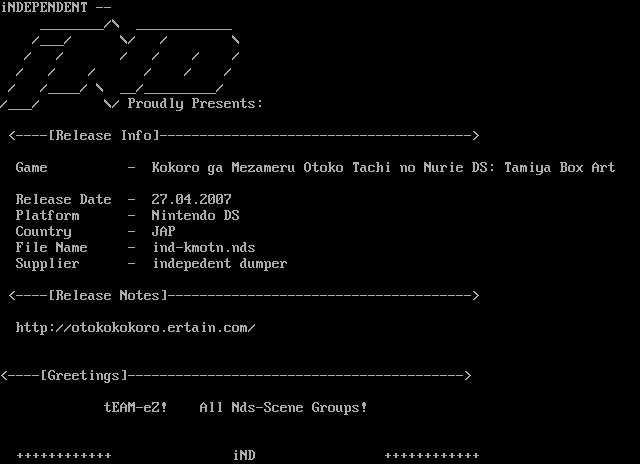Click the "All Nds-Scene Groups!" text
This screenshot has height=464, width=640.
point(283,407)
